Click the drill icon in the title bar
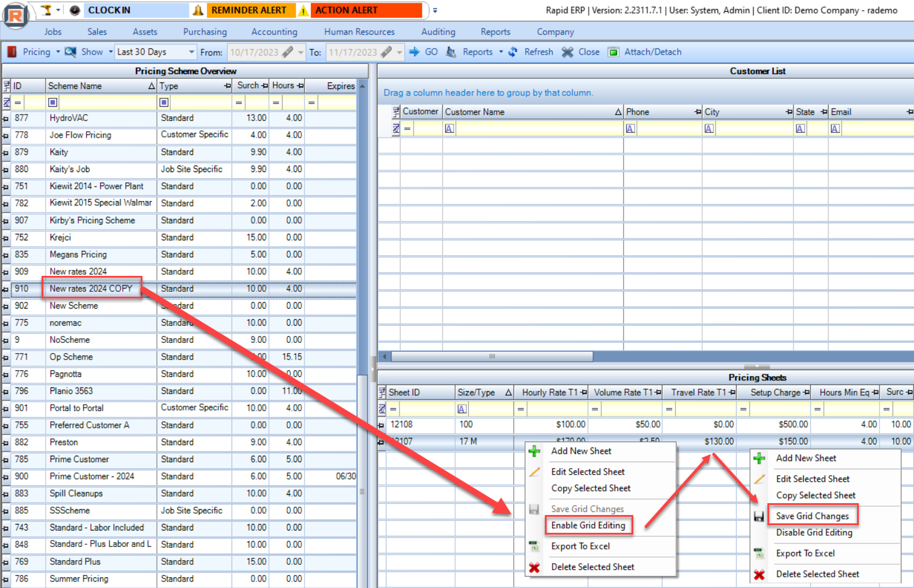Viewport: 914px width, 588px height. pos(46,10)
